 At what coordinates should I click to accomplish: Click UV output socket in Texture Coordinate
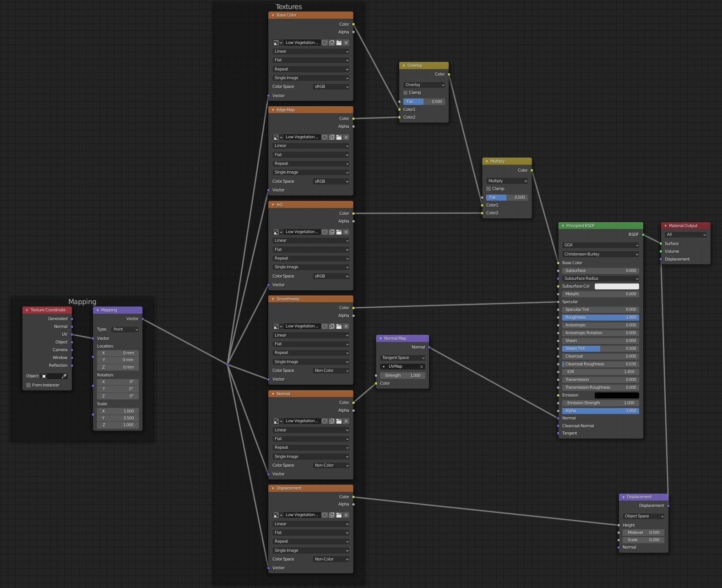click(72, 334)
